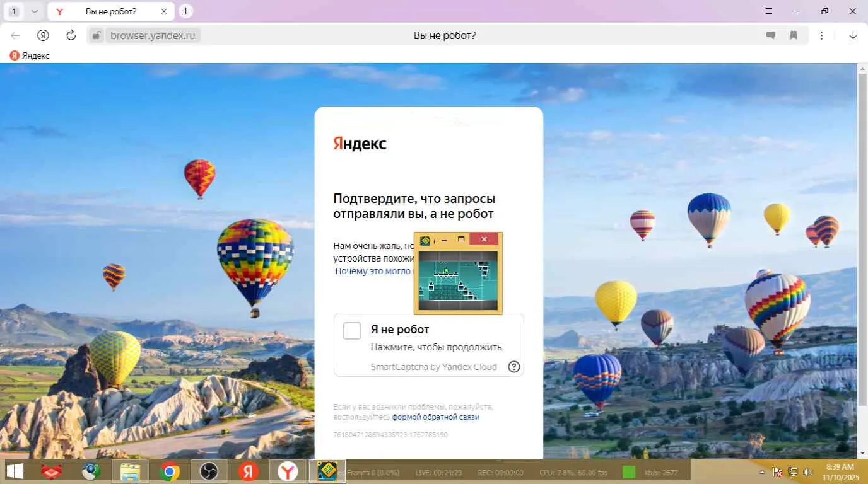868x484 pixels.
Task: Open the Action Center flag tray icon
Action: (x=778, y=472)
